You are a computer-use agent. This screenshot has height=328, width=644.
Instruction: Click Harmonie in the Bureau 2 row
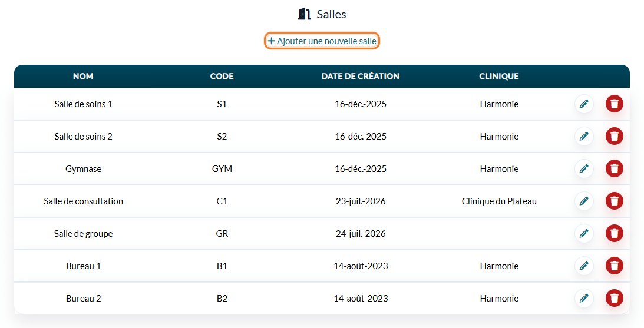(499, 299)
